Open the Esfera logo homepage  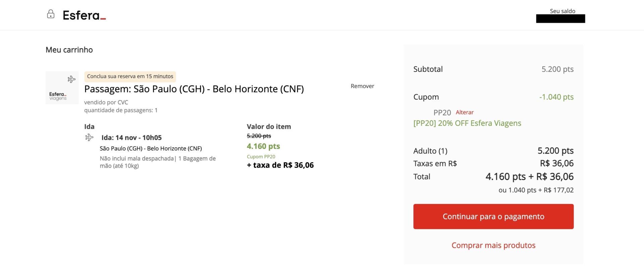84,15
